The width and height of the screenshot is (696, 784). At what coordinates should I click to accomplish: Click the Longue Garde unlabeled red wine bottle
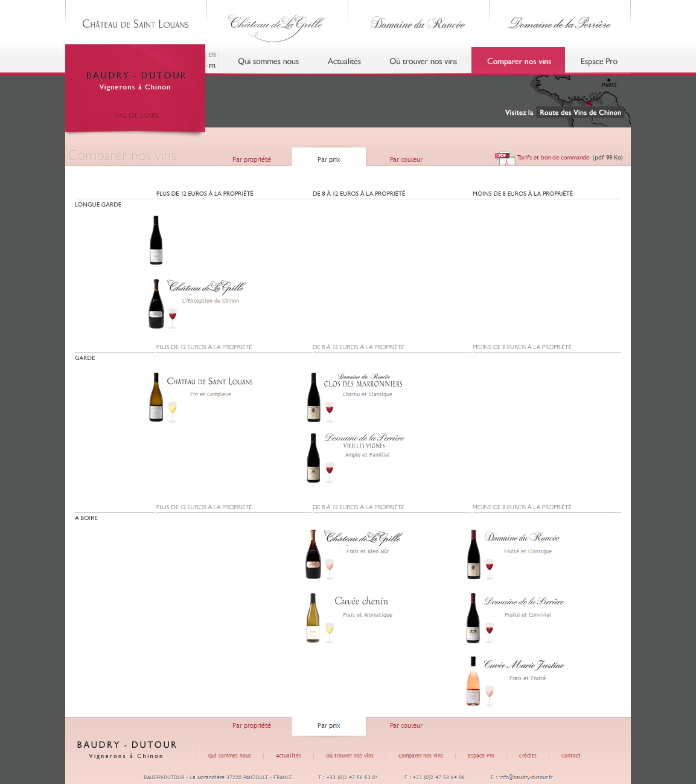click(x=156, y=240)
